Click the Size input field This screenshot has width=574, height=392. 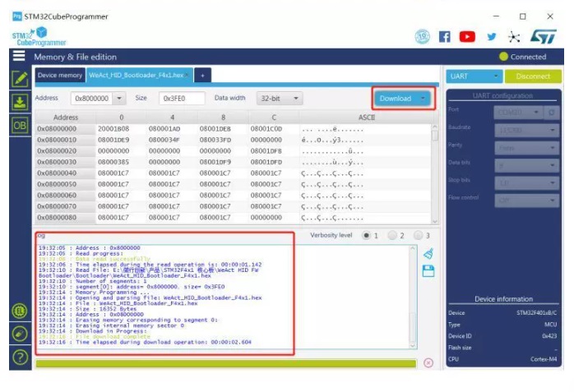[x=183, y=99]
